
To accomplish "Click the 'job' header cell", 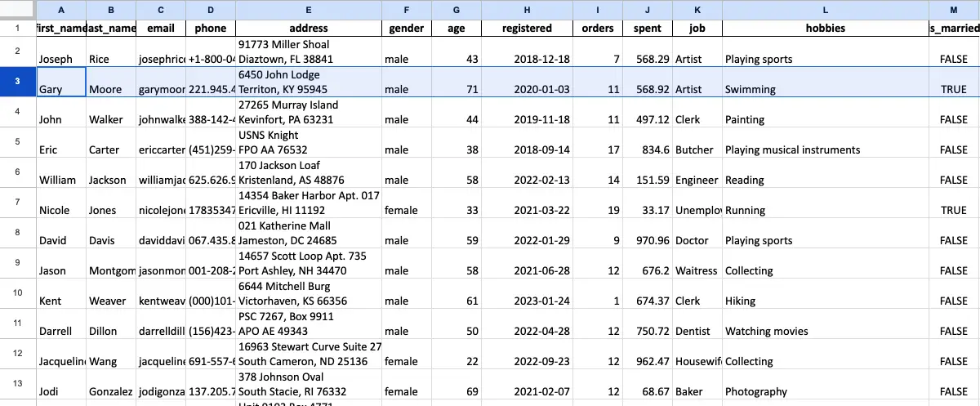I will point(697,28).
